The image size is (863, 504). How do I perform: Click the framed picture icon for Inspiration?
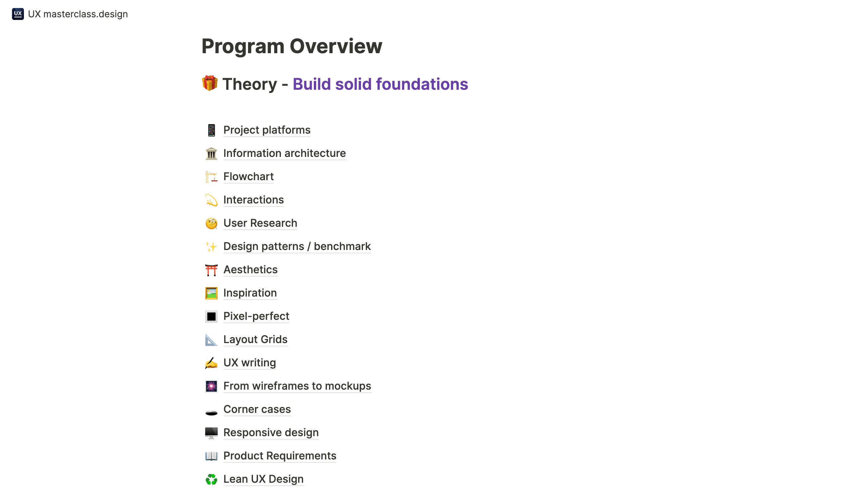coord(211,293)
